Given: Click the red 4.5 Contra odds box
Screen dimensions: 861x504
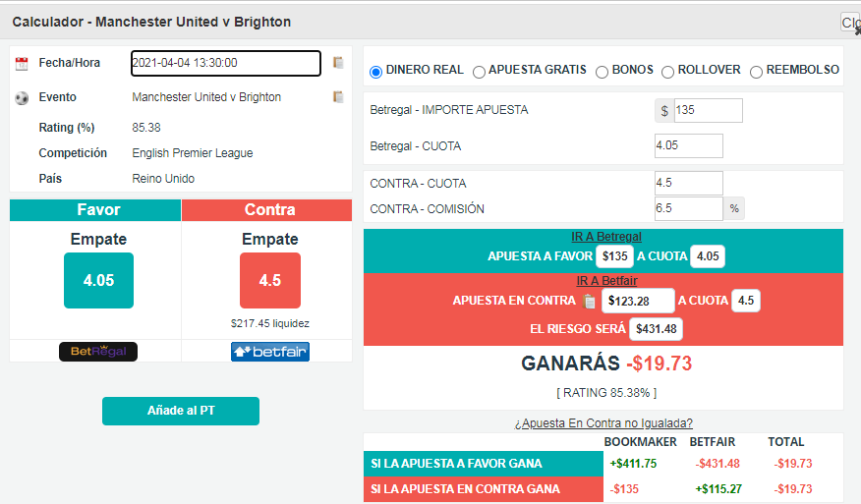Looking at the screenshot, I should [x=270, y=280].
